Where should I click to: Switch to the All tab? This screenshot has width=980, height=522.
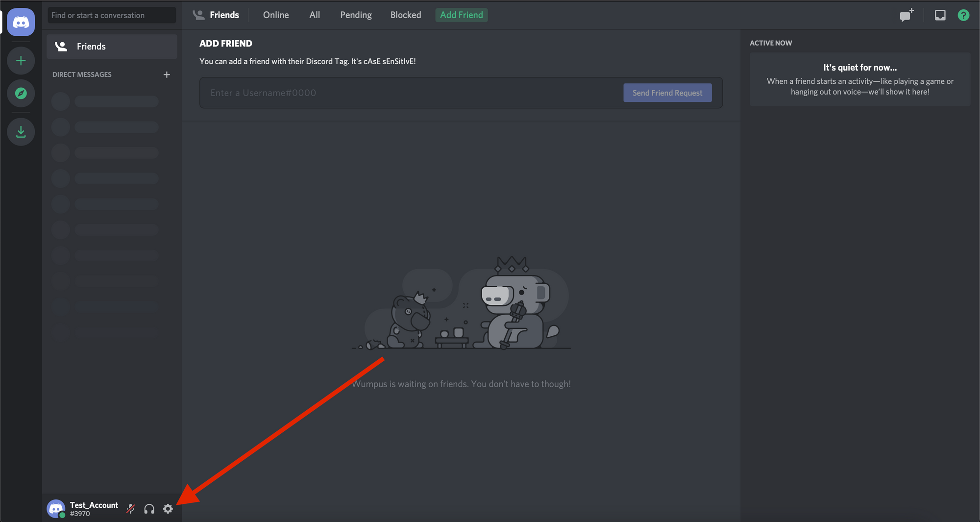(315, 15)
